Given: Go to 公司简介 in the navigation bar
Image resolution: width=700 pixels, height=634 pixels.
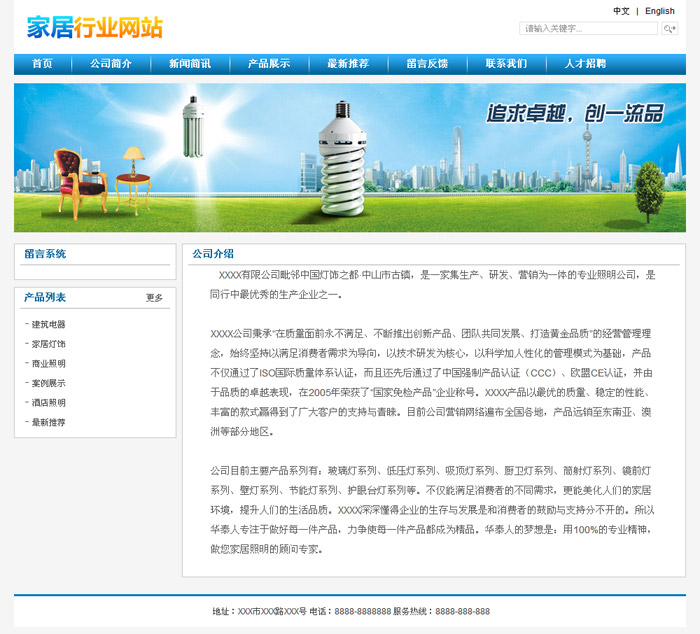Looking at the screenshot, I should click(111, 64).
